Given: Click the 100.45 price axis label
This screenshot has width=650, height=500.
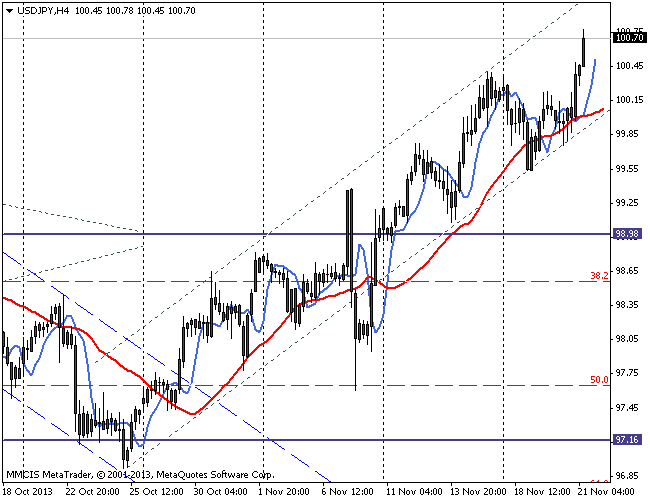Looking at the screenshot, I should pyautogui.click(x=630, y=66).
